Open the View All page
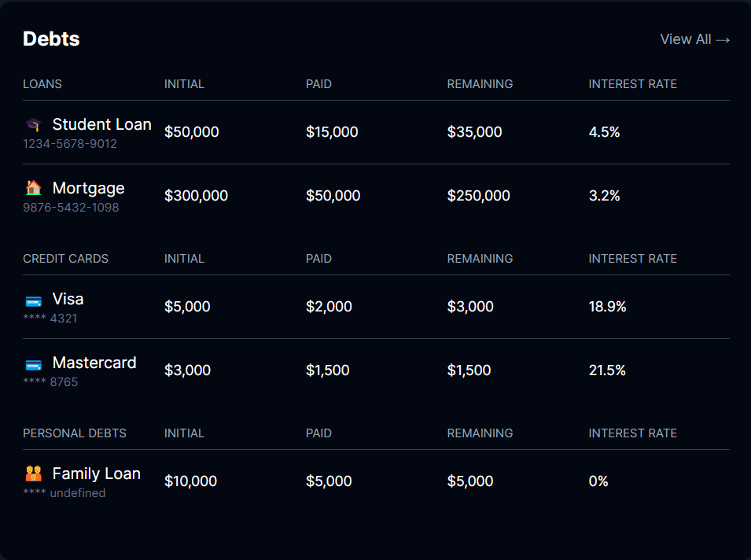The height and width of the screenshot is (560, 751). (x=695, y=39)
